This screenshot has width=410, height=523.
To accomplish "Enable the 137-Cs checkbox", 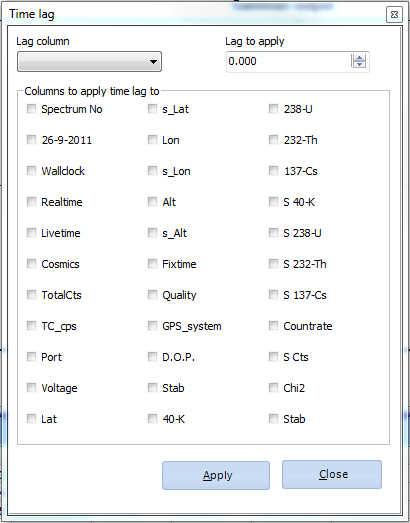I will (x=274, y=171).
